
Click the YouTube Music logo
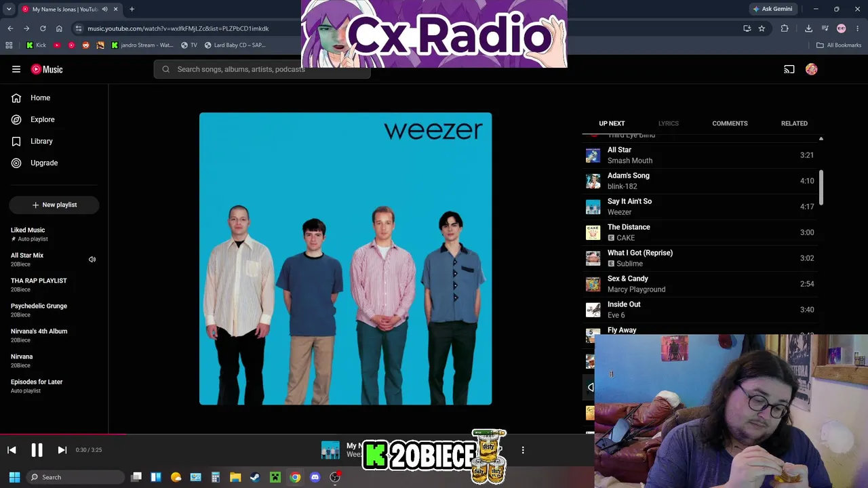[x=47, y=69]
